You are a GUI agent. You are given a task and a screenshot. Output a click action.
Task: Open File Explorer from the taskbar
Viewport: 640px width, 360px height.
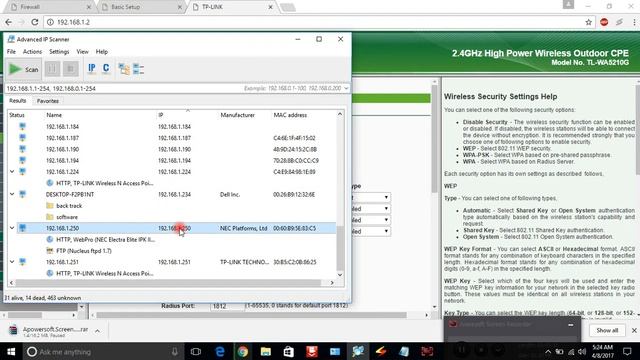pos(266,351)
